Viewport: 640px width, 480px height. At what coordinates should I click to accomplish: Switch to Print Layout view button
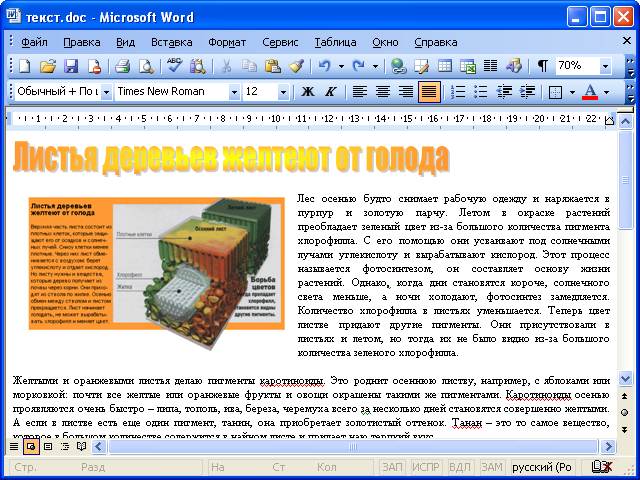pyautogui.click(x=48, y=446)
